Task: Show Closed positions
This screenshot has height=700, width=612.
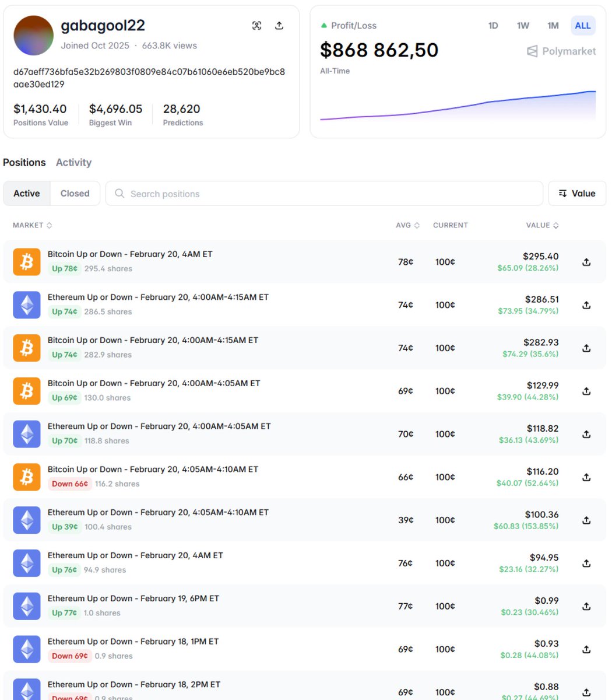Action: coord(75,193)
